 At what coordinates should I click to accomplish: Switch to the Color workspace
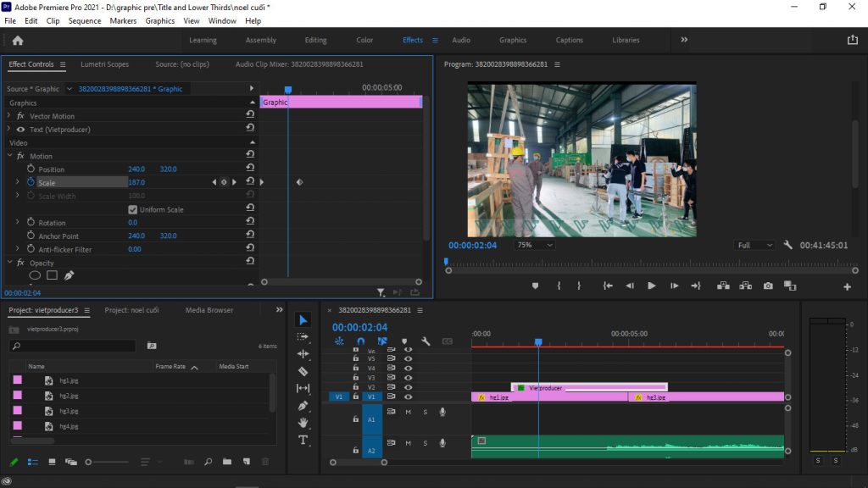[x=364, y=40]
